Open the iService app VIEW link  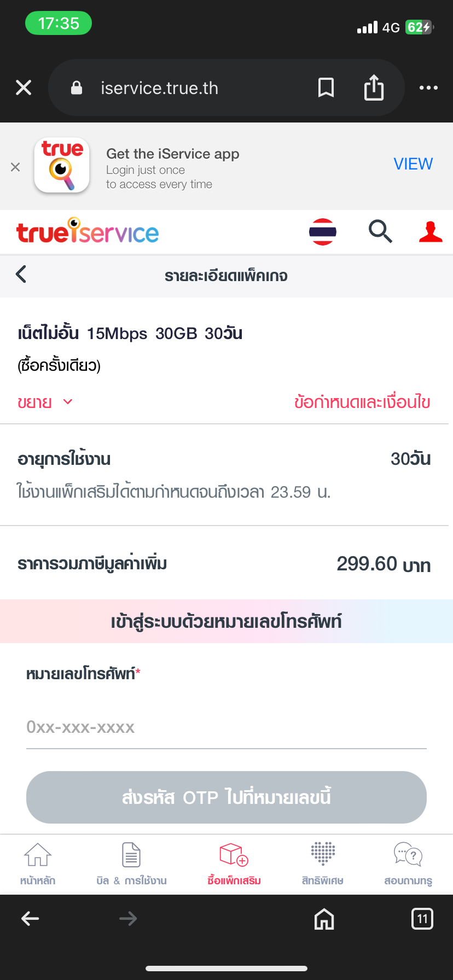point(413,164)
